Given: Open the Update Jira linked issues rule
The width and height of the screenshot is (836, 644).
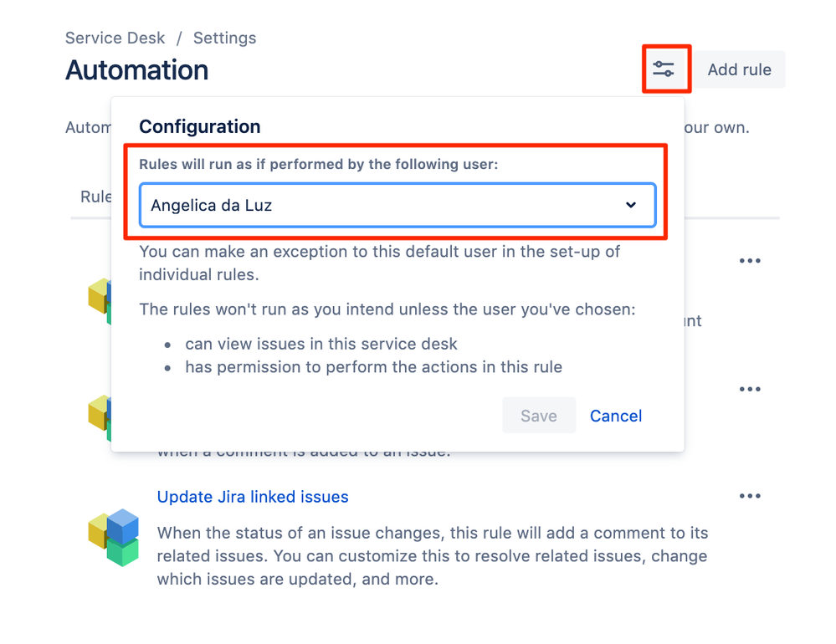Looking at the screenshot, I should point(252,496).
